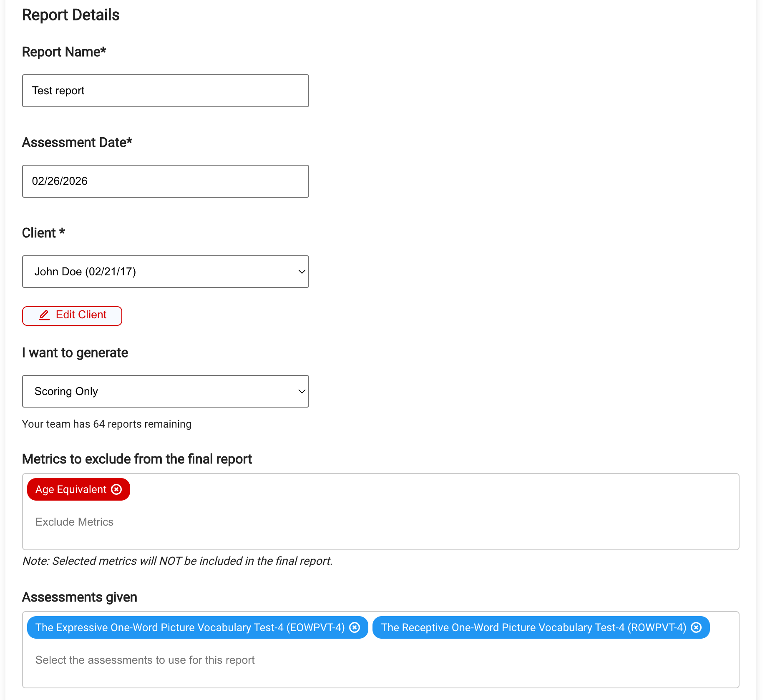770x700 pixels.
Task: Click the chevron on the Scoring Only selector
Action: click(x=302, y=391)
